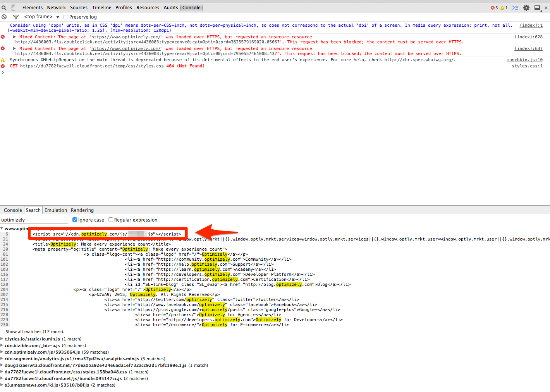Toggle device mode phone icon
The height and width of the screenshot is (392, 550).
14,8
